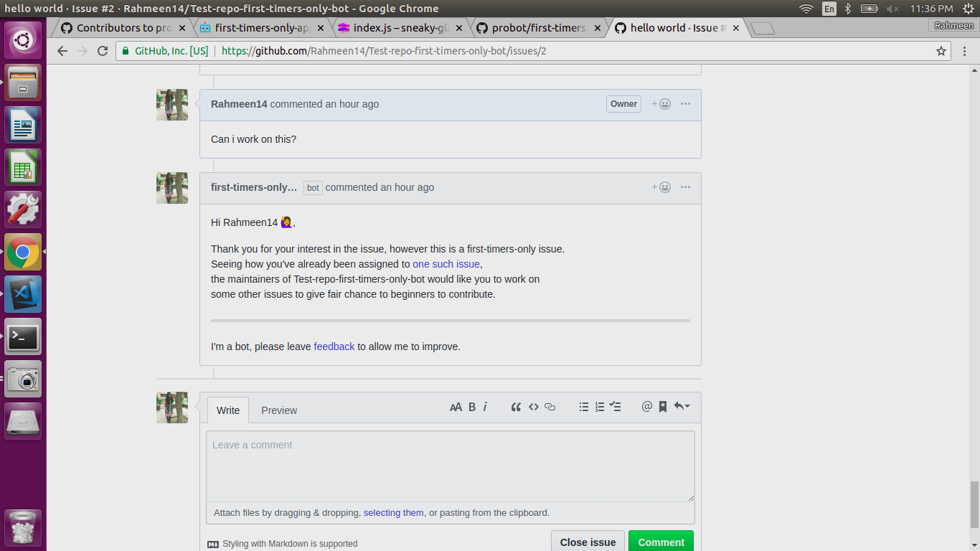Image resolution: width=980 pixels, height=551 pixels.
Task: Apply bold formatting in comment toolbar
Action: pyautogui.click(x=472, y=407)
